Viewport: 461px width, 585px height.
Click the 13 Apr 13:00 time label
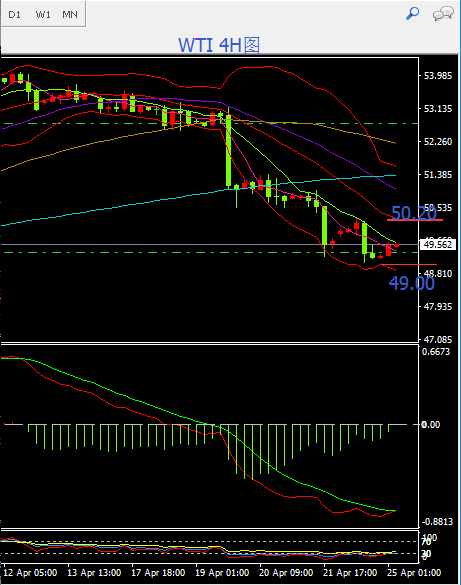point(94,573)
